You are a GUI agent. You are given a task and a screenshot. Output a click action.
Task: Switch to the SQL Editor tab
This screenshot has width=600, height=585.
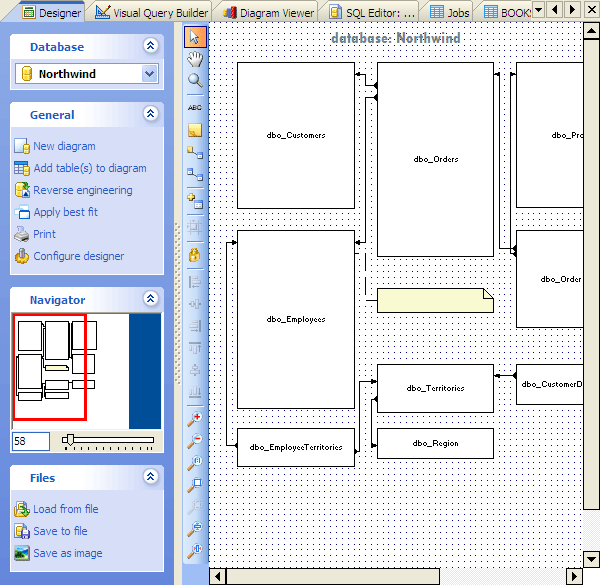pyautogui.click(x=372, y=13)
